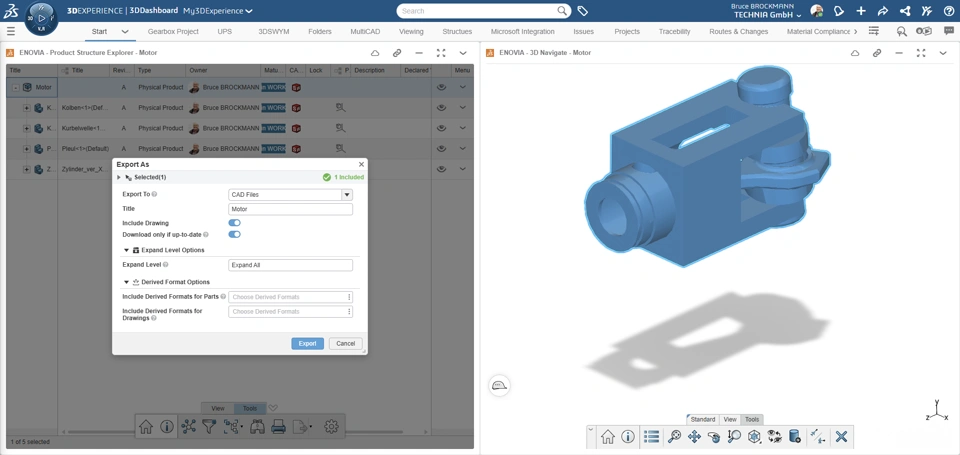Switch to the Traceability tab
This screenshot has height=455, width=960.
[675, 32]
